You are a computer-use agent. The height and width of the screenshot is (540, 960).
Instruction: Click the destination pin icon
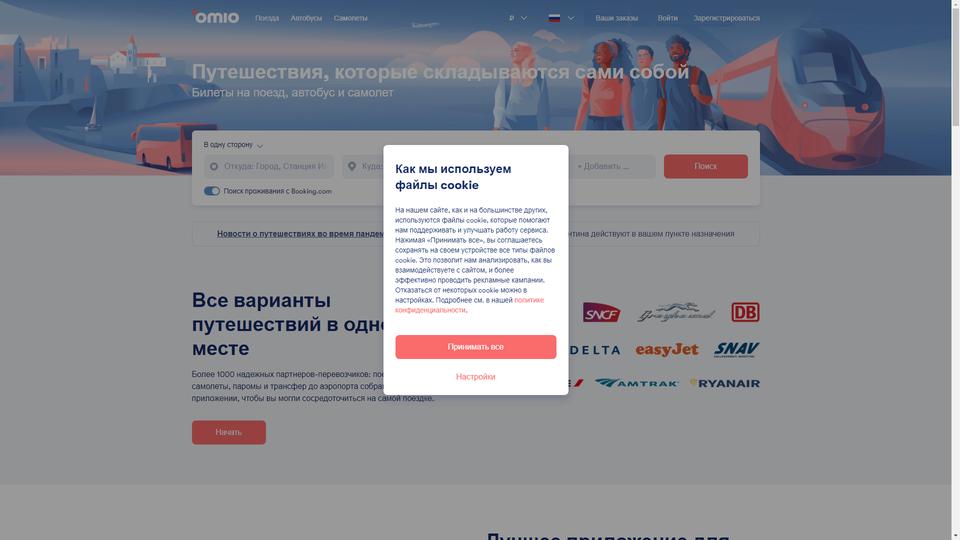pos(352,167)
